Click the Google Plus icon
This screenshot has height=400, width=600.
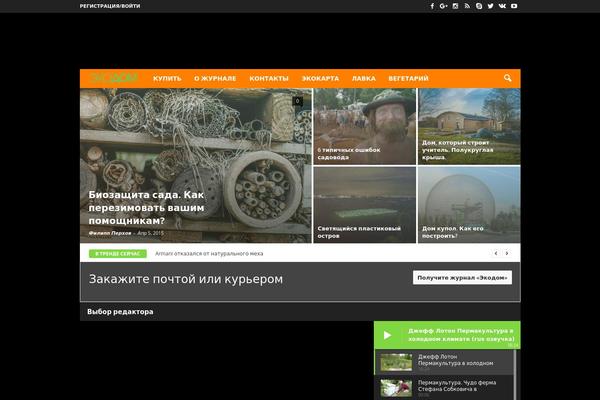443,6
